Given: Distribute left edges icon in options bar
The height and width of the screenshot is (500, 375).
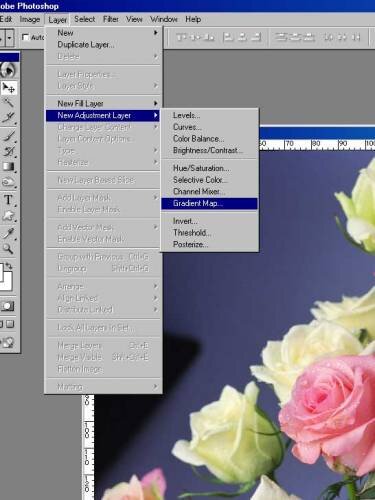Looking at the screenshot, I should [x=328, y=37].
